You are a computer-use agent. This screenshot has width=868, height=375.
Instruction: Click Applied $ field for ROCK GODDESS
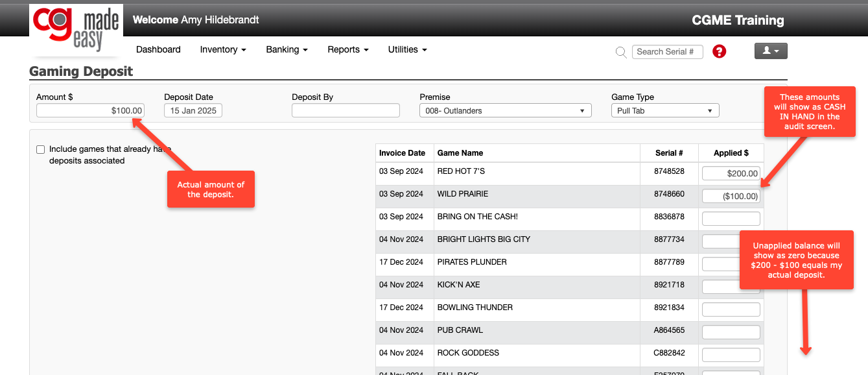point(731,355)
